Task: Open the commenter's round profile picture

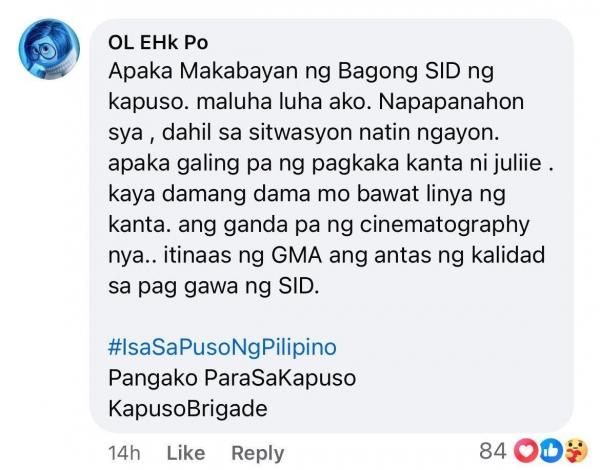Action: (x=49, y=49)
